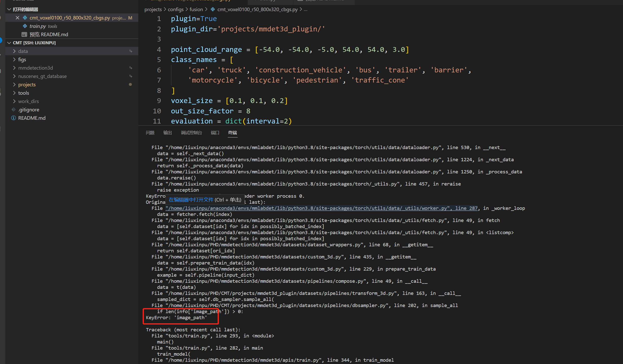Expand the mmdetection3d folder
The width and height of the screenshot is (623, 364).
tap(14, 68)
